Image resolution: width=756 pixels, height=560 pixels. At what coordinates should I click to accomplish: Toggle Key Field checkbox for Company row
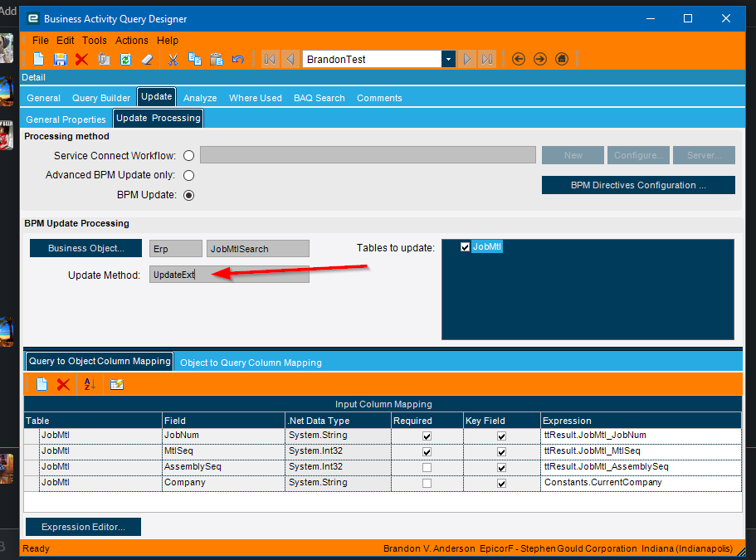pyautogui.click(x=501, y=484)
